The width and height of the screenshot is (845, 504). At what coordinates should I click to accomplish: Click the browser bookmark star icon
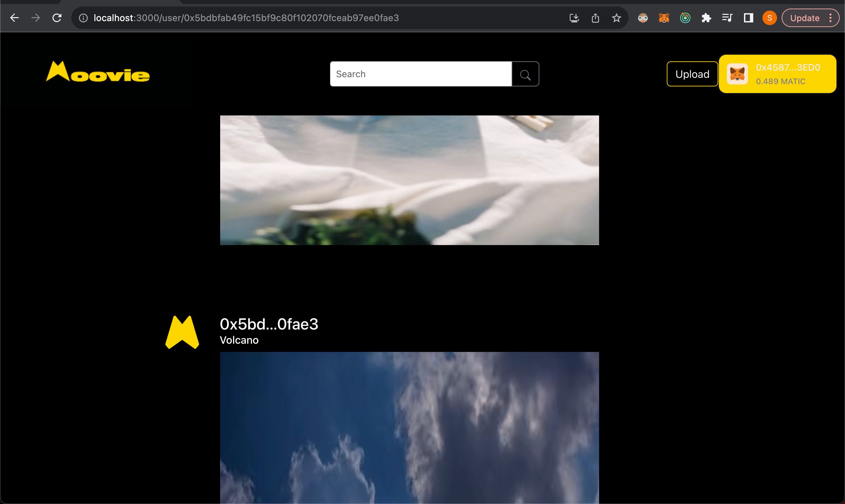[x=616, y=18]
